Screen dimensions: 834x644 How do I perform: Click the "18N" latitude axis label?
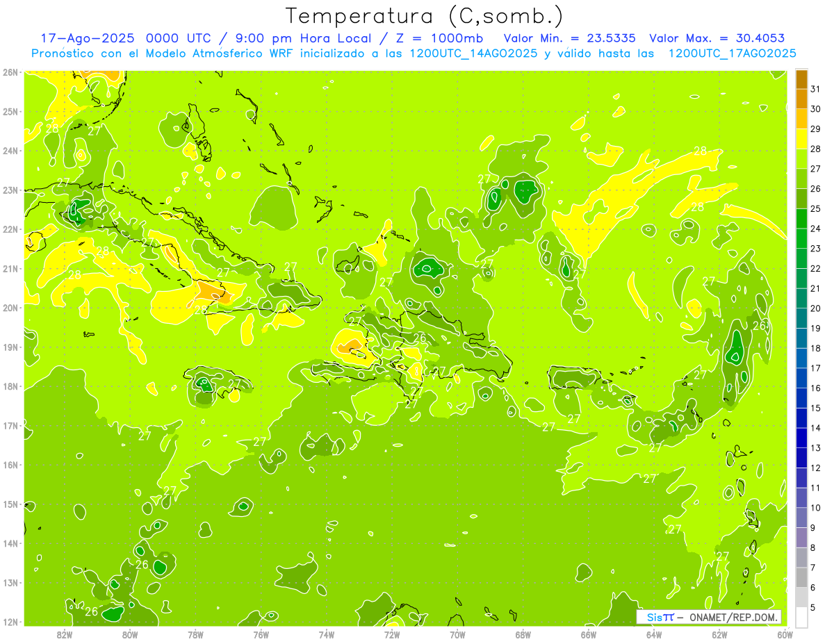10,386
